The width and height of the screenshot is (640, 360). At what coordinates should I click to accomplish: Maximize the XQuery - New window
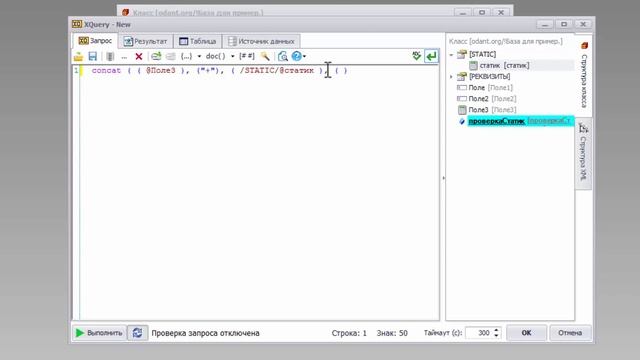(564, 24)
